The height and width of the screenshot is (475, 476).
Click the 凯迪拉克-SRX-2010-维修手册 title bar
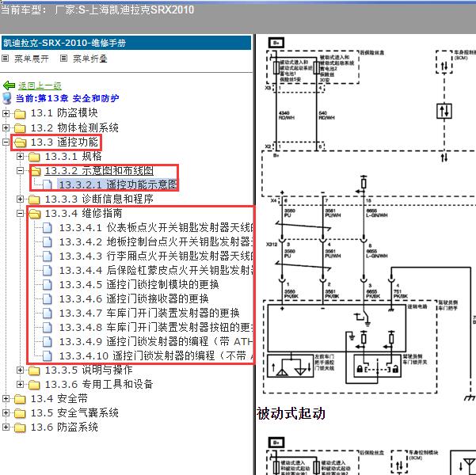pos(126,43)
